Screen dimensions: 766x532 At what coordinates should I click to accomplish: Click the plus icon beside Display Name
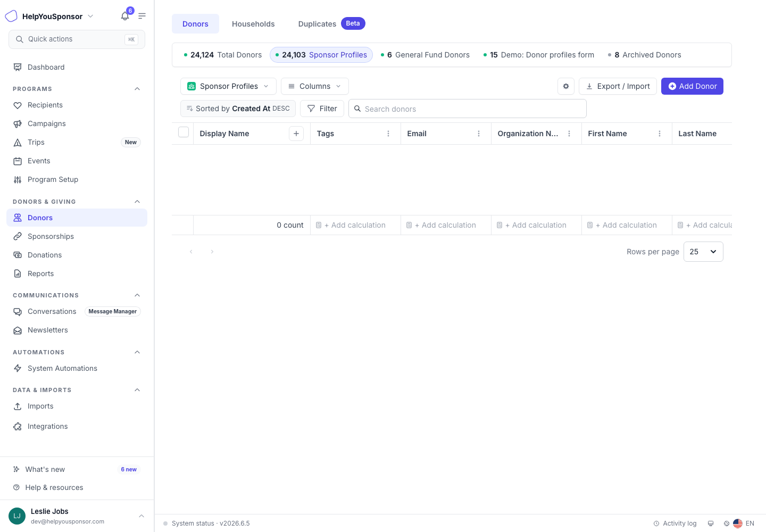(x=296, y=134)
